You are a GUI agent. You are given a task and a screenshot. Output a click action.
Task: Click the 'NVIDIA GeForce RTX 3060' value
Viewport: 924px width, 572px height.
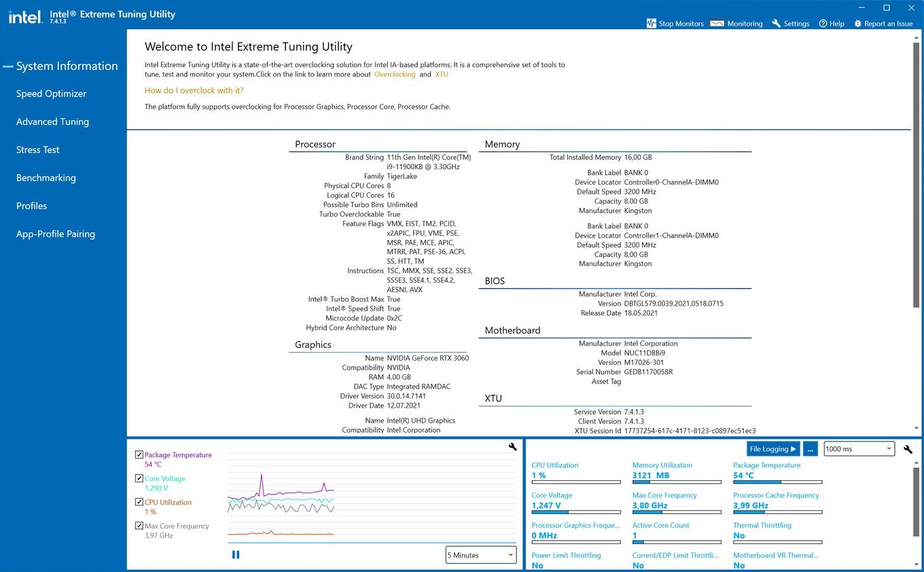[x=427, y=358]
